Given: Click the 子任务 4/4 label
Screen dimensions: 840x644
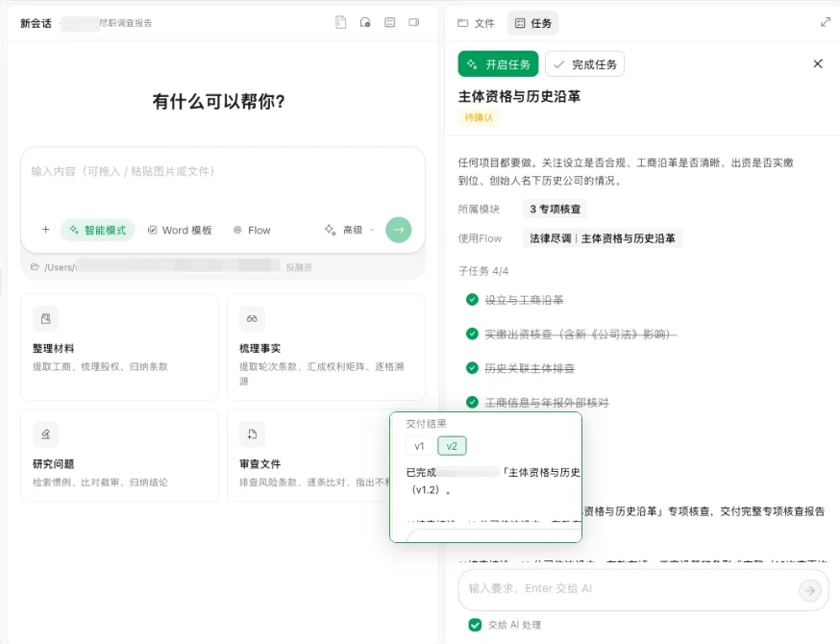Looking at the screenshot, I should tap(483, 271).
